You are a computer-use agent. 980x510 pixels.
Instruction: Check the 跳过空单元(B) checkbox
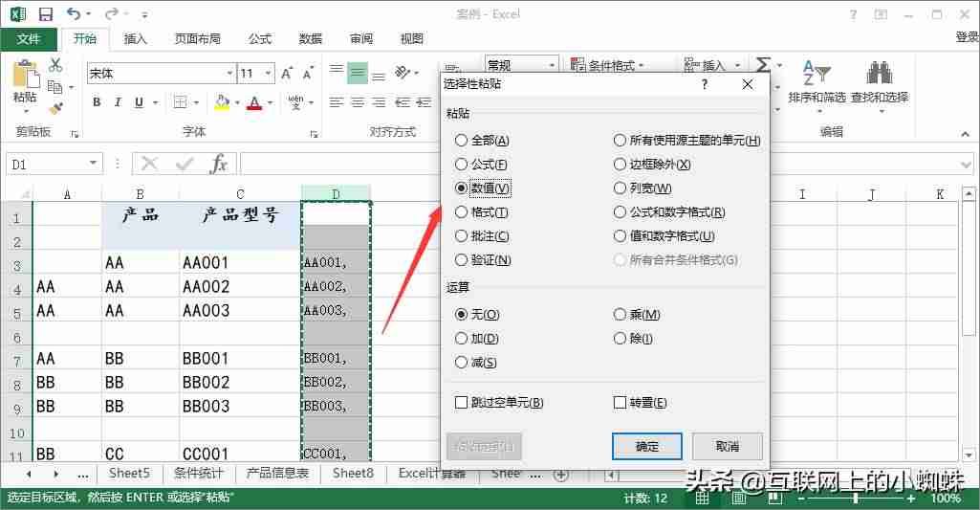pyautogui.click(x=499, y=403)
